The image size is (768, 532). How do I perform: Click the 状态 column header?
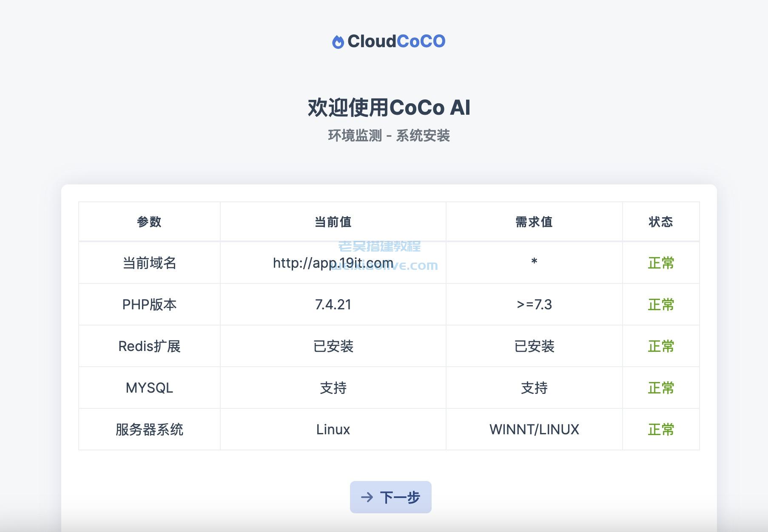[x=661, y=222]
